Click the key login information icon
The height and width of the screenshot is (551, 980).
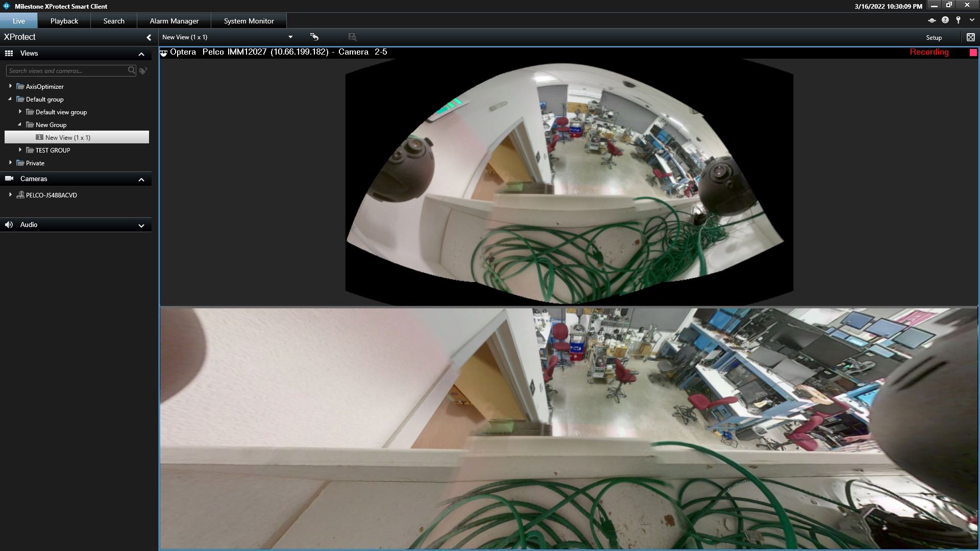tap(959, 20)
